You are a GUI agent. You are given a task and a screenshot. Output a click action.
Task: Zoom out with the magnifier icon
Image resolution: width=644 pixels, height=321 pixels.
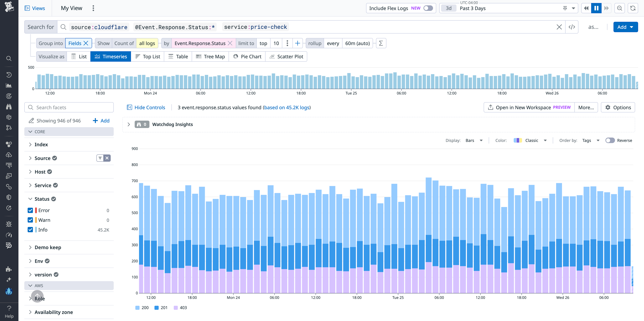pos(620,8)
